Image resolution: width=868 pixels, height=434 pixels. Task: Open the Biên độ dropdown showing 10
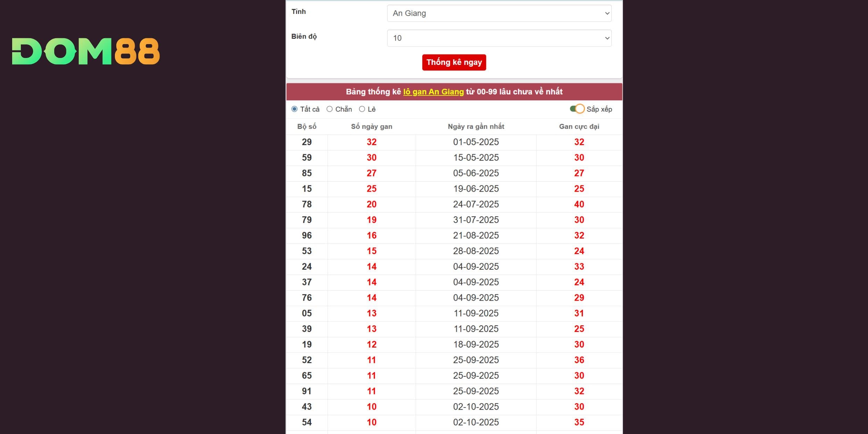499,38
